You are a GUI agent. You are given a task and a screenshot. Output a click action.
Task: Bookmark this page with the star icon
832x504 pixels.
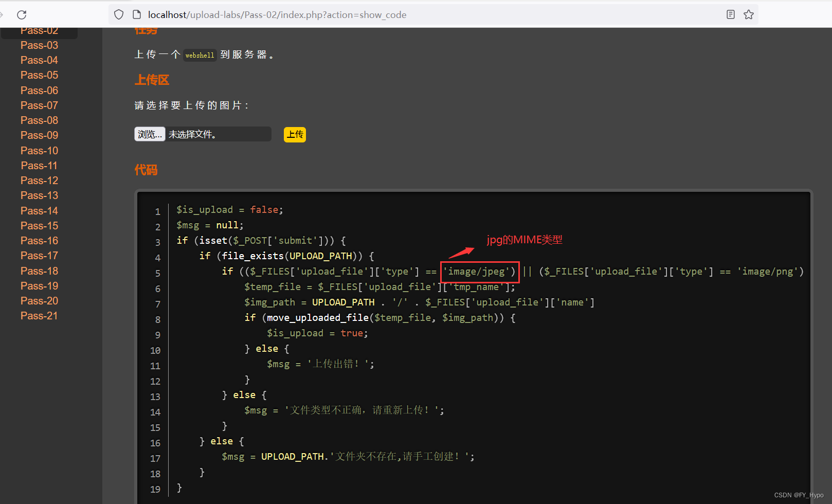tap(749, 14)
